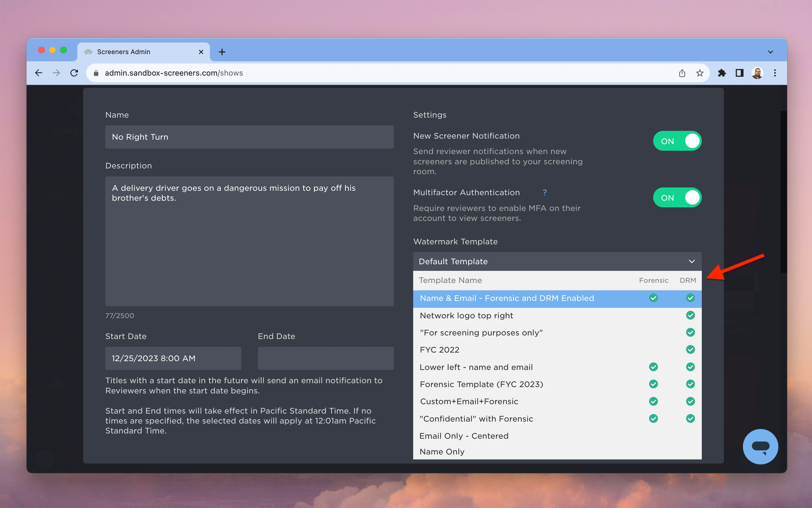Screen dimensions: 812x508
Task: Turn off New Screener Notification toggle
Action: coord(677,141)
